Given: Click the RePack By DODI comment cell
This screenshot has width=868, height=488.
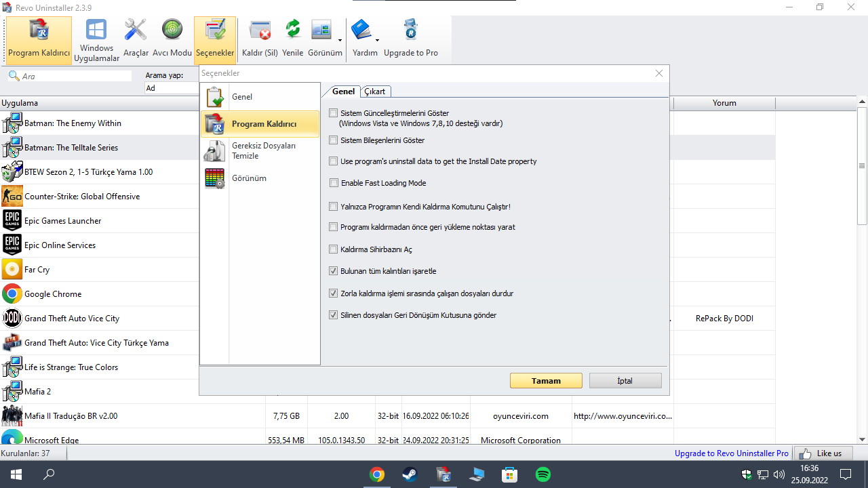Looking at the screenshot, I should [724, 319].
